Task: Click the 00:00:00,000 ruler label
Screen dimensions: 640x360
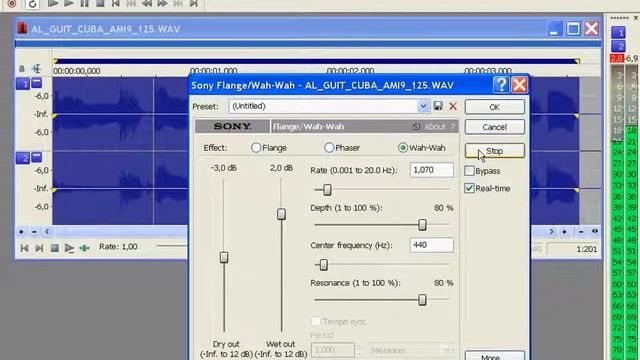Action: 77,71
